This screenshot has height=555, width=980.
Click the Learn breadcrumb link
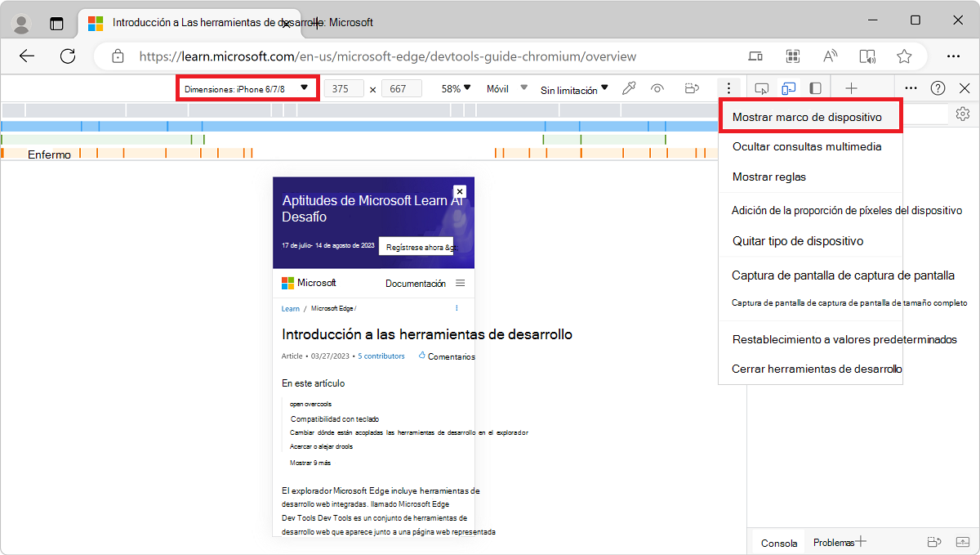(x=291, y=309)
